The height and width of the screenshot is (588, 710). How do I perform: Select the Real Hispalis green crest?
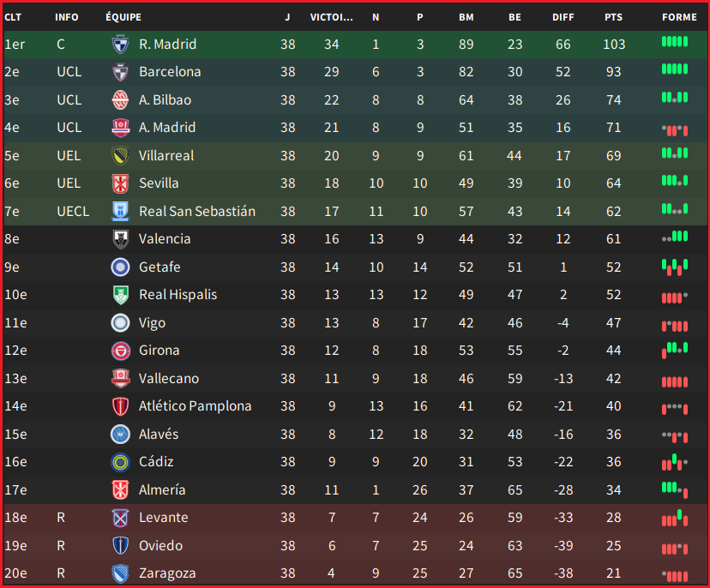[120, 295]
